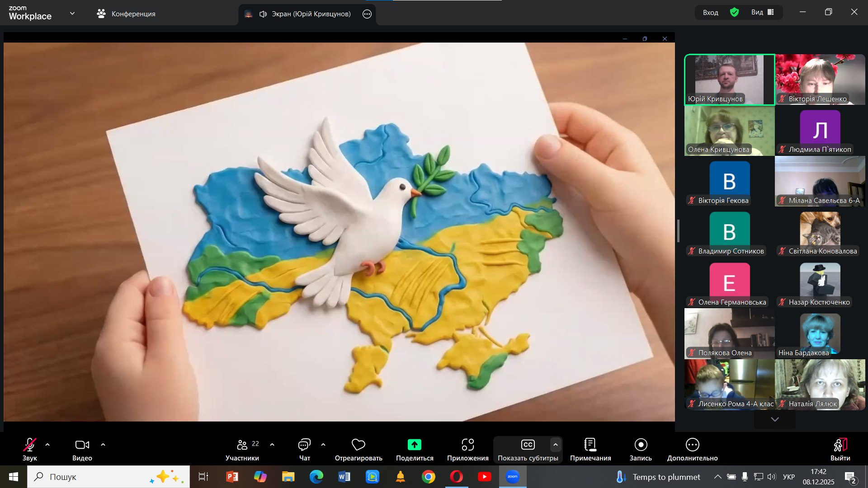Leave the meeting via Выйти
The width and height of the screenshot is (868, 488).
840,445
